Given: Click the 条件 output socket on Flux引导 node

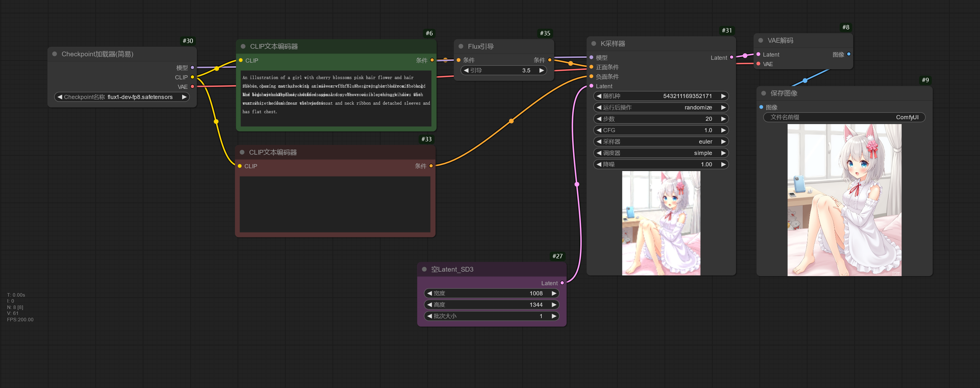Looking at the screenshot, I should pos(549,60).
